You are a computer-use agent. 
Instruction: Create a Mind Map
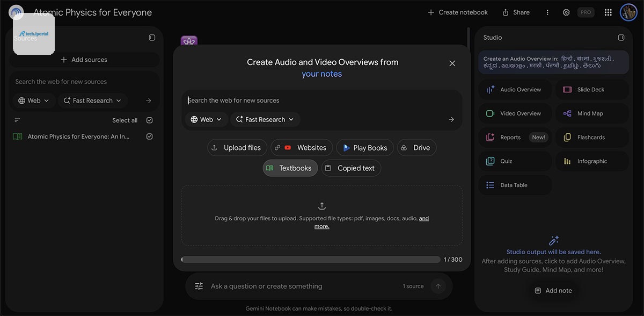[592, 113]
